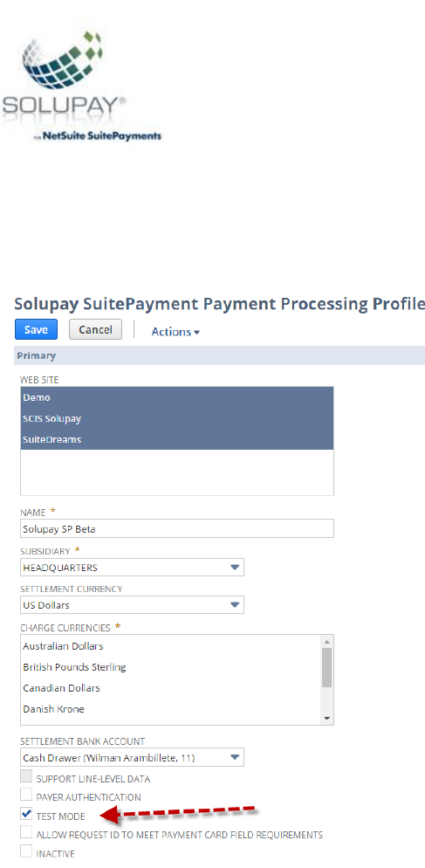This screenshot has width=425, height=868.
Task: Click the charge currencies scrollbar thumb
Action: pyautogui.click(x=327, y=668)
